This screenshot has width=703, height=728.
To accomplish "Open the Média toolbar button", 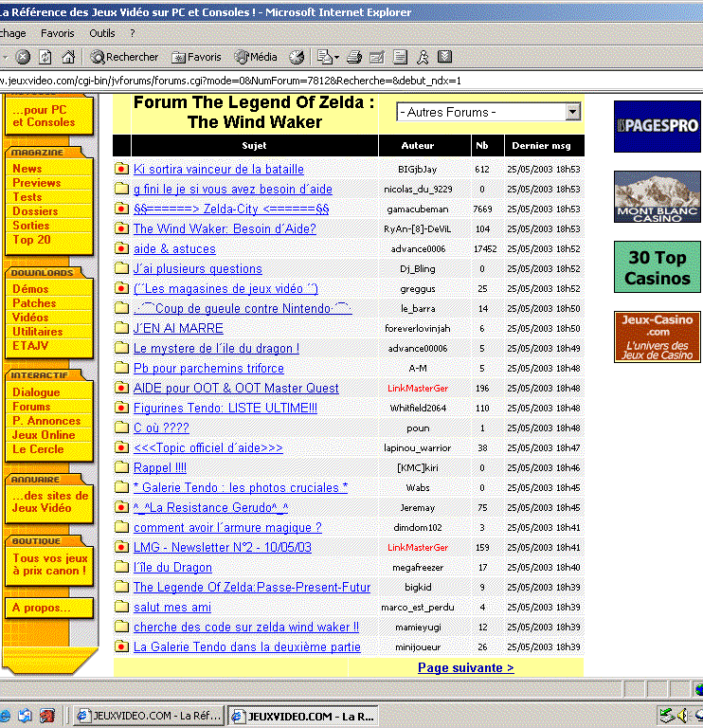I will click(256, 57).
